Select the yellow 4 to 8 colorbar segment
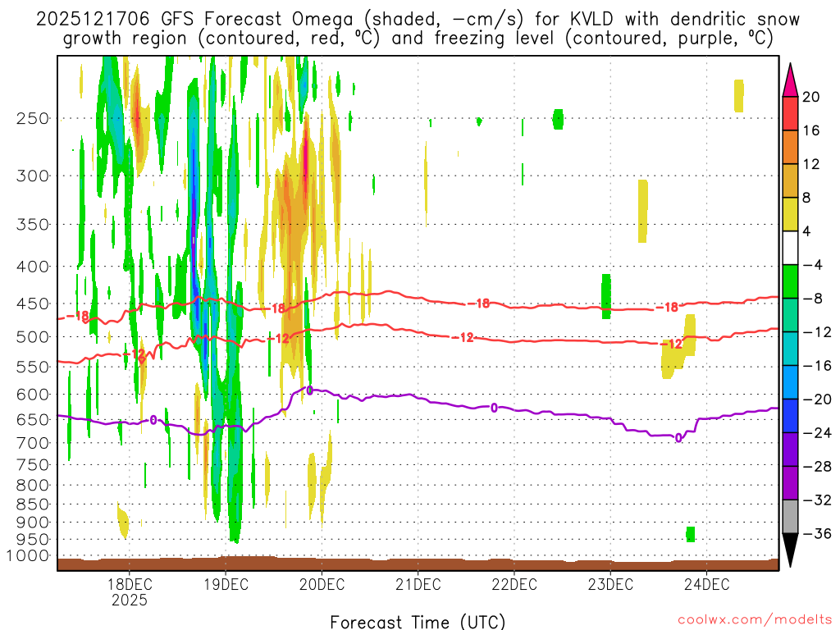 click(x=790, y=214)
